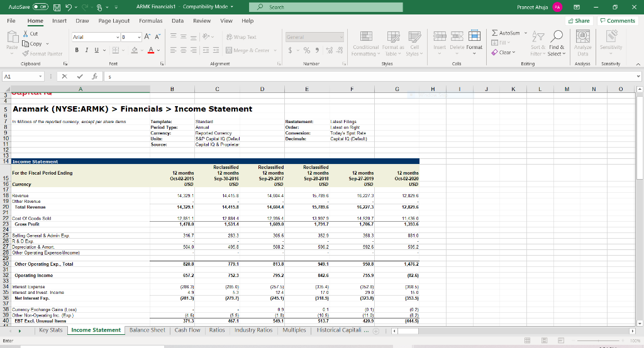644x348 pixels.
Task: Open the Balance Sheet sheet tab
Action: point(147,330)
